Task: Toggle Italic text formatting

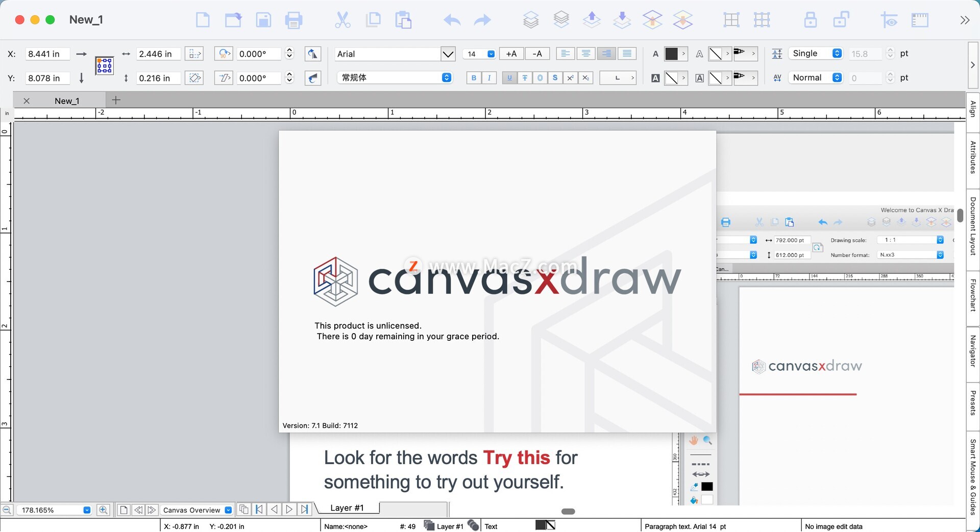Action: pos(489,78)
